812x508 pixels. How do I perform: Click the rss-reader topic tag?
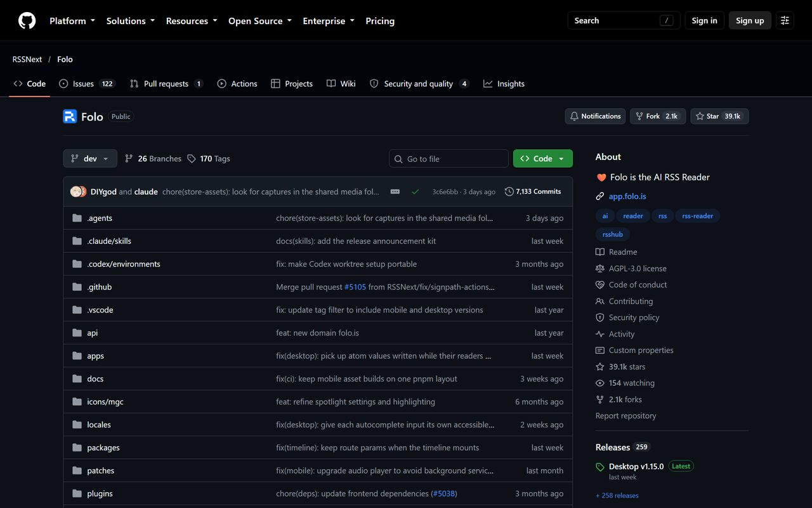point(698,216)
